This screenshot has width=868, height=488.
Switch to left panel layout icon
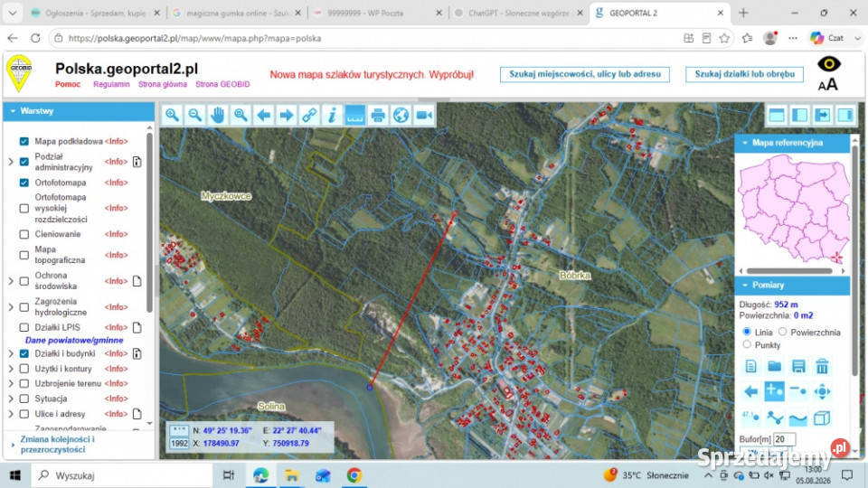coord(799,115)
